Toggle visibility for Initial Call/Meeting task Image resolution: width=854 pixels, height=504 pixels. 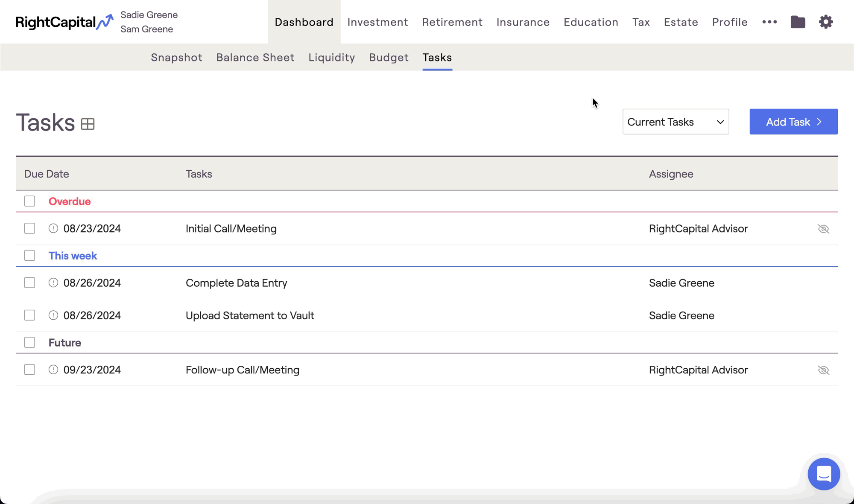[x=823, y=229]
